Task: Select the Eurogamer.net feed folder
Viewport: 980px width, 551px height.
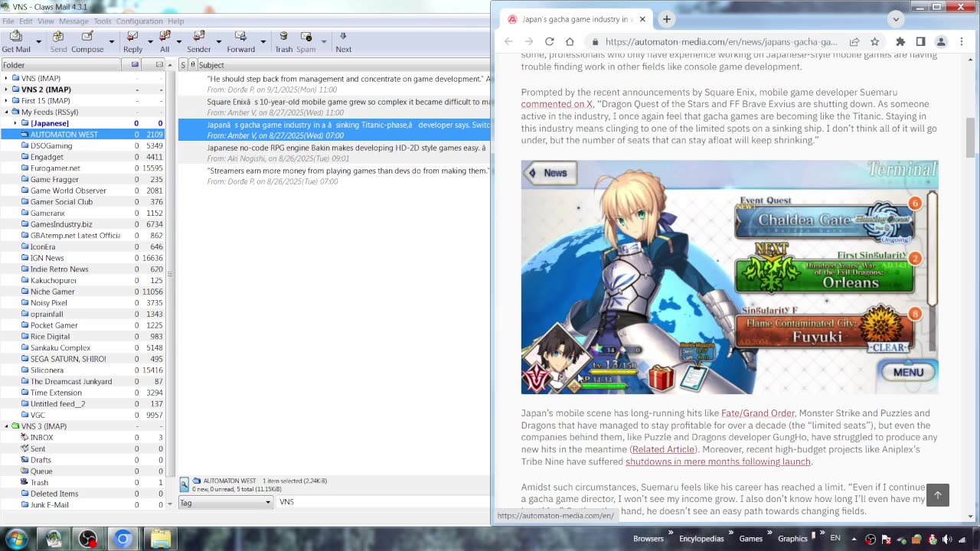Action: point(55,168)
